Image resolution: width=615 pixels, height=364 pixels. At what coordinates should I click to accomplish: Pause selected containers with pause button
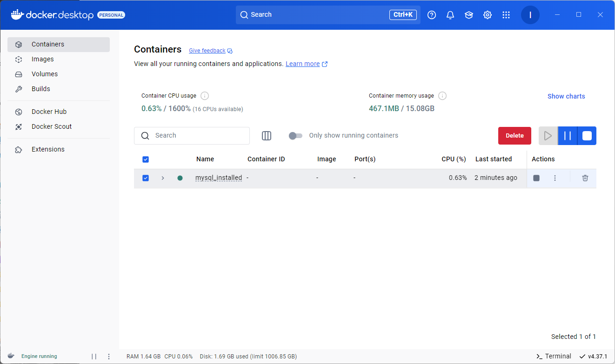[x=568, y=136]
